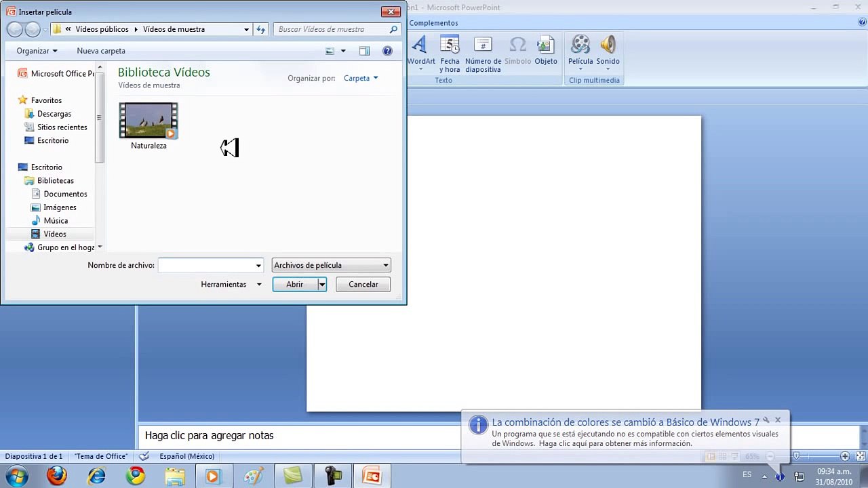Select Descargas in the navigation pane

[x=47, y=114]
